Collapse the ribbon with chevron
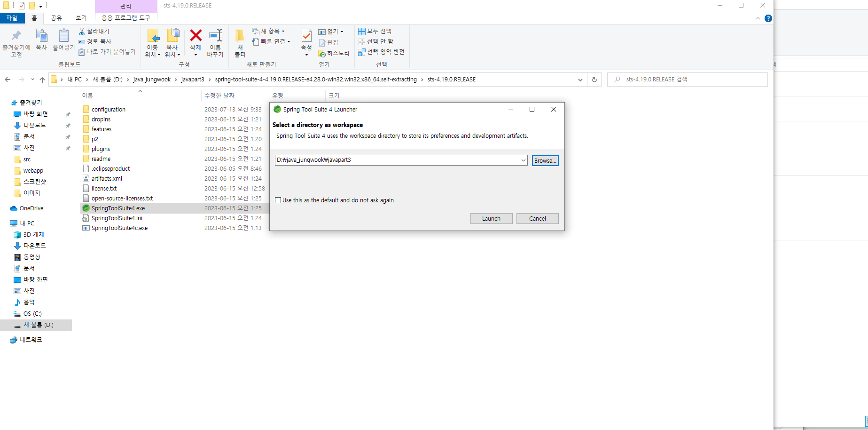The width and height of the screenshot is (868, 430). [x=758, y=18]
